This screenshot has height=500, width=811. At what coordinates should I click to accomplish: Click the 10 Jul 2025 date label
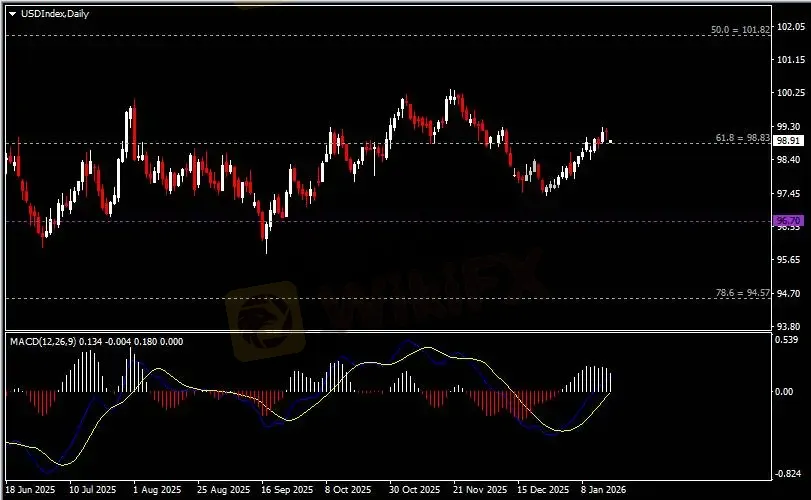pos(93,489)
